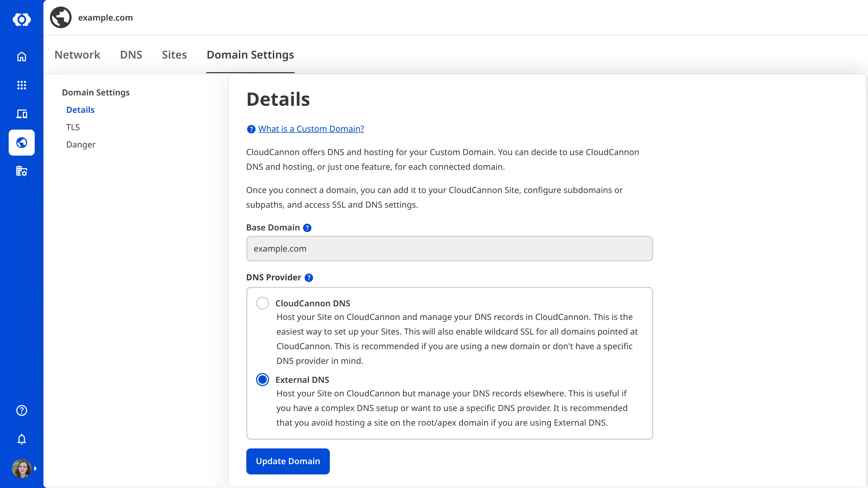This screenshot has width=868, height=488.
Task: Select Danger in the settings sidebar
Action: pos(81,145)
